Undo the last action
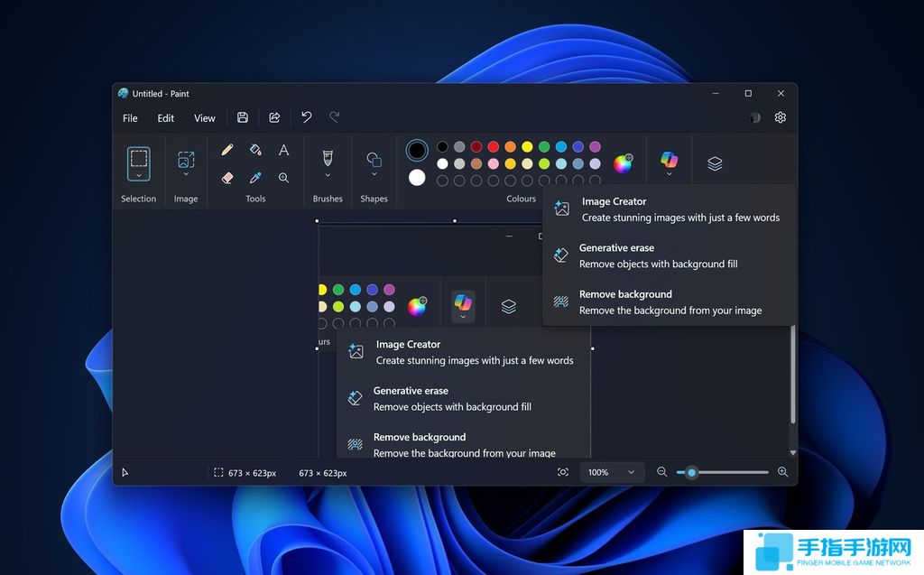 [307, 117]
